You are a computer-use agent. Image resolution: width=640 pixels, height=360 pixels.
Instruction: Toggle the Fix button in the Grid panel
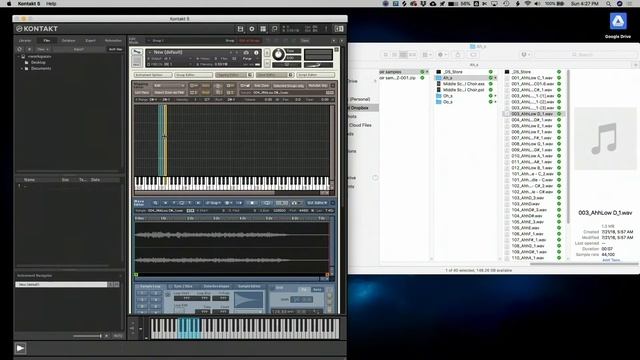tap(304, 289)
